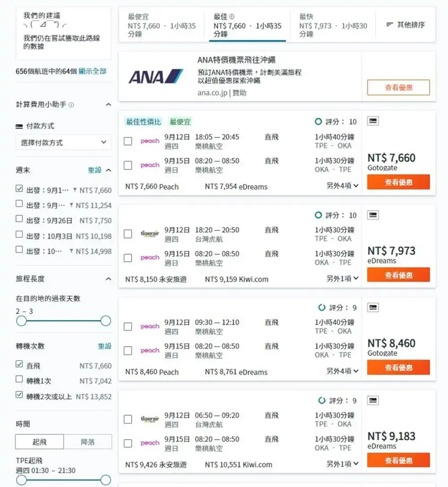
Task: Click the NT$ 10,551 Kiwi.com price offer
Action: [238, 465]
